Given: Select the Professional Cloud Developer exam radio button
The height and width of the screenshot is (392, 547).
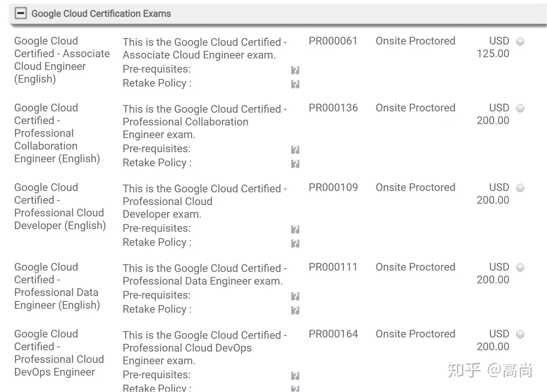Looking at the screenshot, I should coord(520,188).
